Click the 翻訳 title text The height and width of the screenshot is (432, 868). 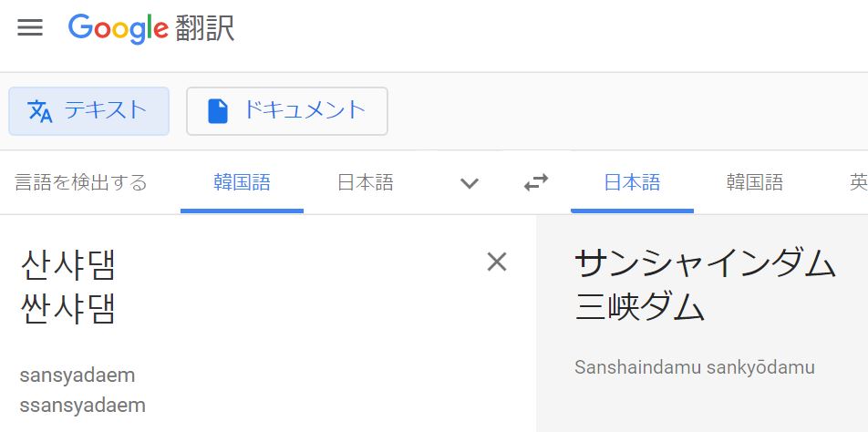click(205, 28)
